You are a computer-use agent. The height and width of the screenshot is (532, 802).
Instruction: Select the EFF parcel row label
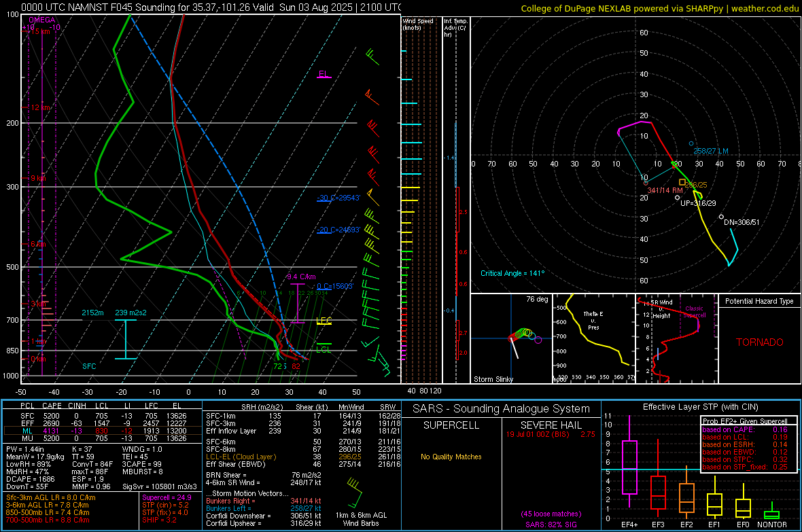pos(27,423)
